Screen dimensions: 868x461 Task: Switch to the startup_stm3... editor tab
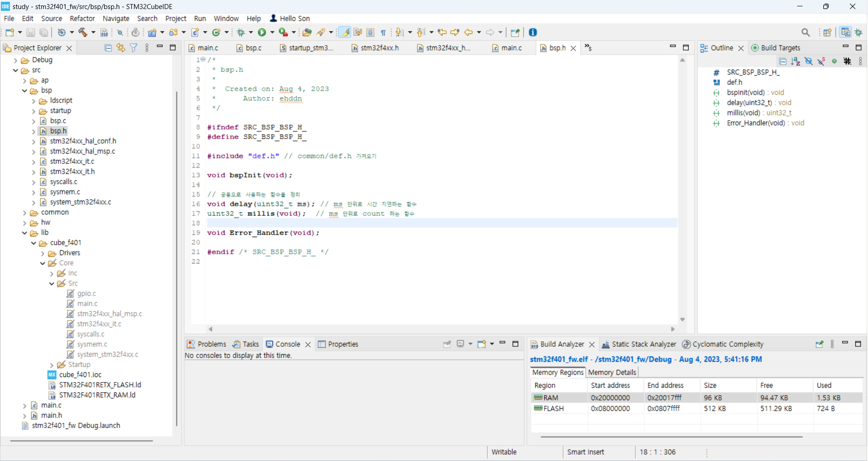(306, 48)
